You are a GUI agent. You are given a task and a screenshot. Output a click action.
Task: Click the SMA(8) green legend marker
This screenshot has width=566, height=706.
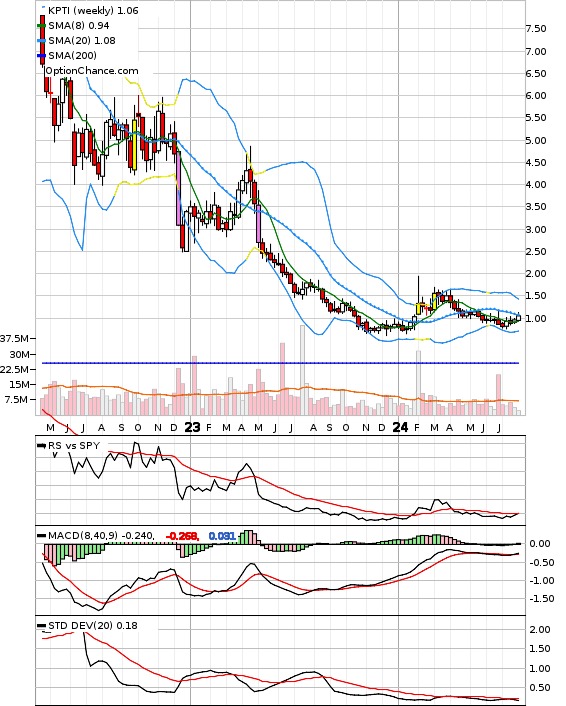41,26
